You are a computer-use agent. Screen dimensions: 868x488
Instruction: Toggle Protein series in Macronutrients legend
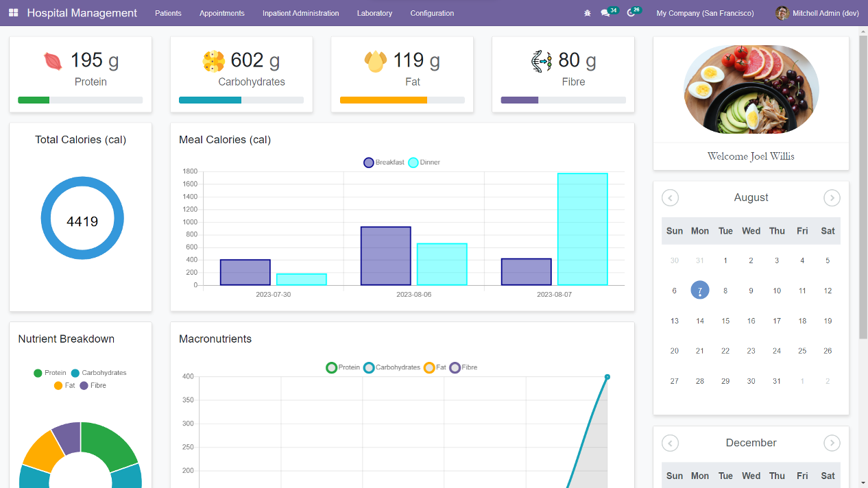click(343, 367)
